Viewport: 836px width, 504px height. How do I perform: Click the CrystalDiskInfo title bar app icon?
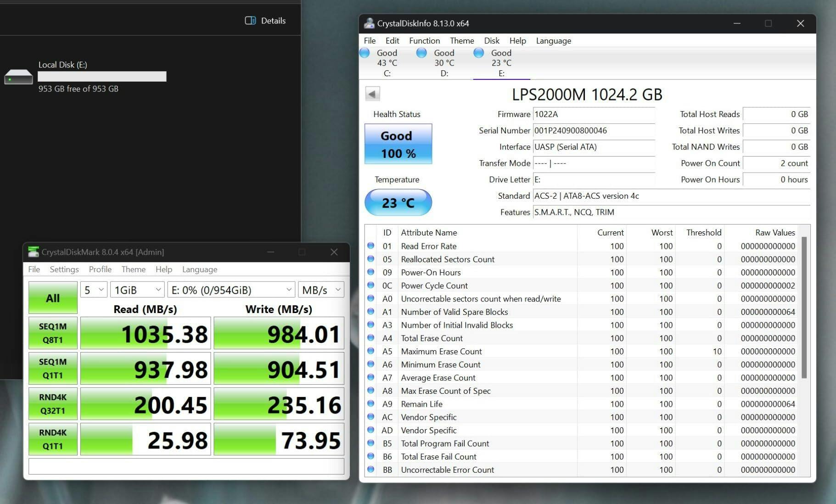[369, 23]
